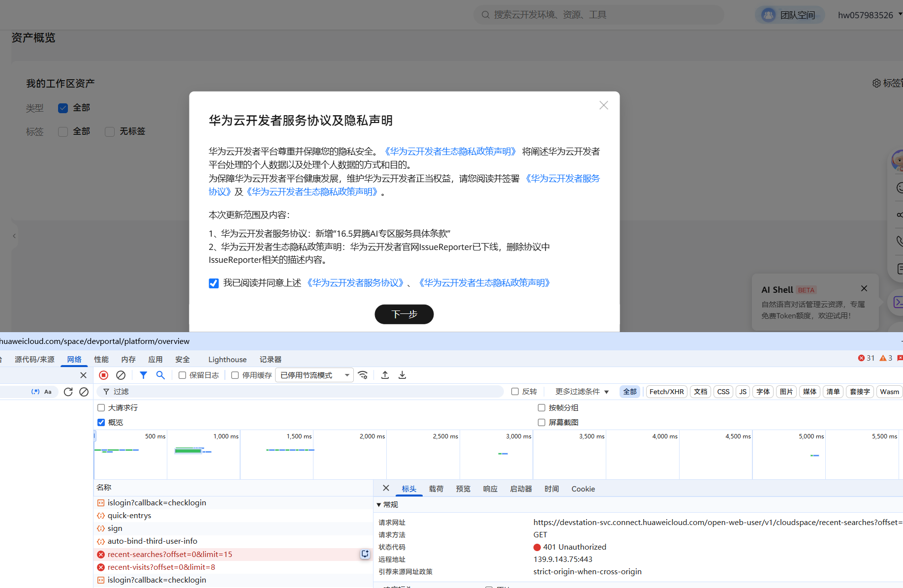Screen dimensions: 903x588
Task: Click the 31 errors indicator
Action: [x=866, y=358]
